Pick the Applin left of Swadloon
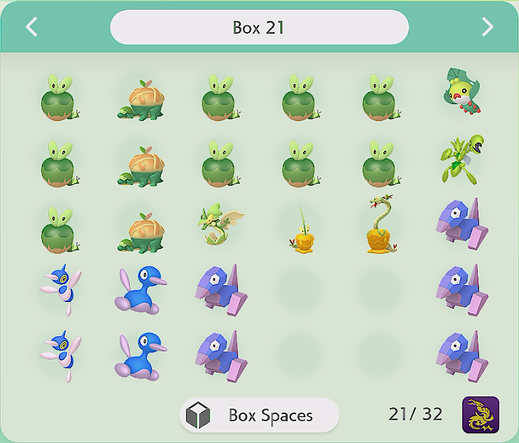The height and width of the screenshot is (443, 519). click(x=382, y=97)
